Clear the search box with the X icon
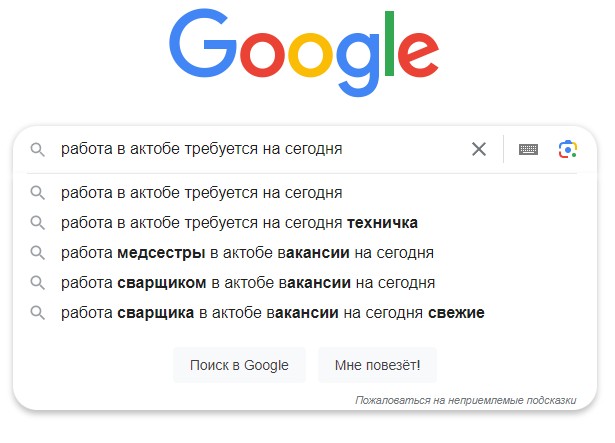 coord(479,149)
